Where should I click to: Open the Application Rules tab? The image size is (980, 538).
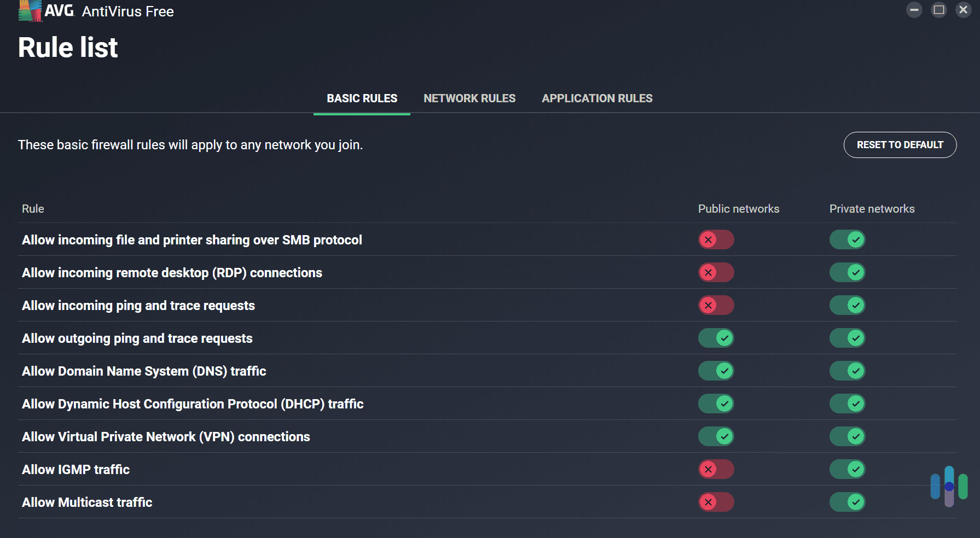point(597,98)
